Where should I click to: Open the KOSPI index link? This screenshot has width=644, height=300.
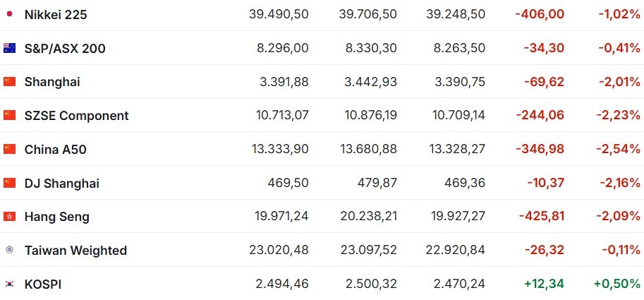point(43,284)
